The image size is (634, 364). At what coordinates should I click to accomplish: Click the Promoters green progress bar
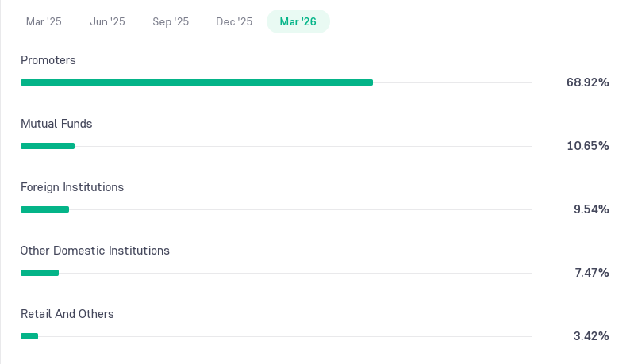pos(197,82)
